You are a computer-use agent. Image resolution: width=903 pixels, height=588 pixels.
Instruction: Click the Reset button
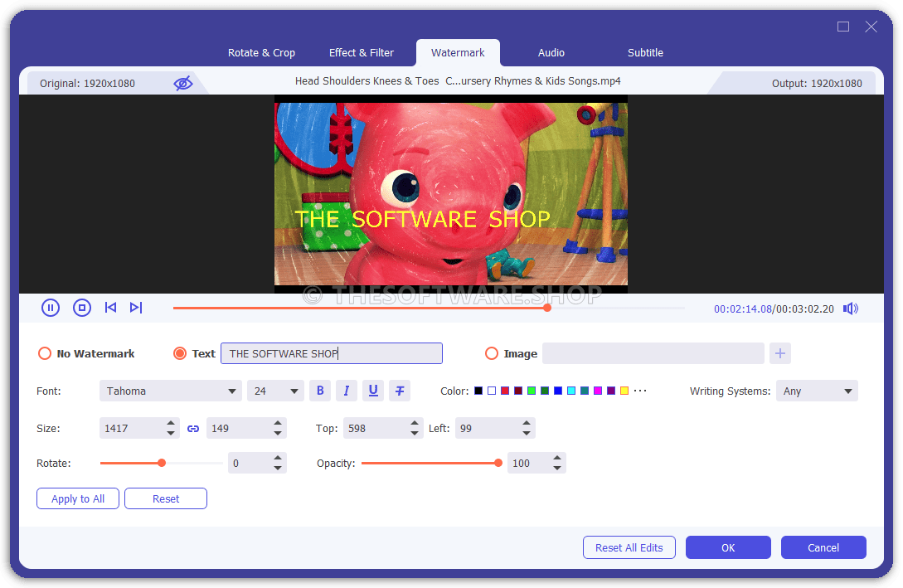pos(166,498)
